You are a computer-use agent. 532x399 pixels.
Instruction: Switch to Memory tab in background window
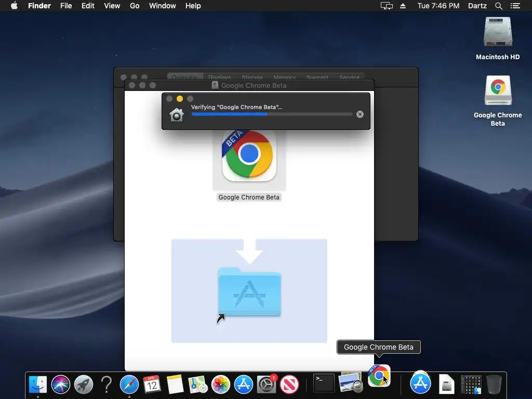[285, 77]
